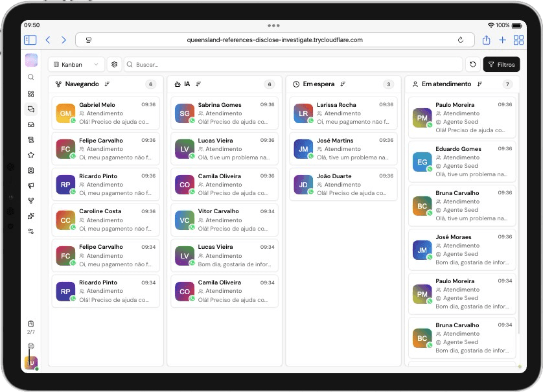Click the search icon in the left sidebar
This screenshot has width=543, height=392.
pos(30,77)
